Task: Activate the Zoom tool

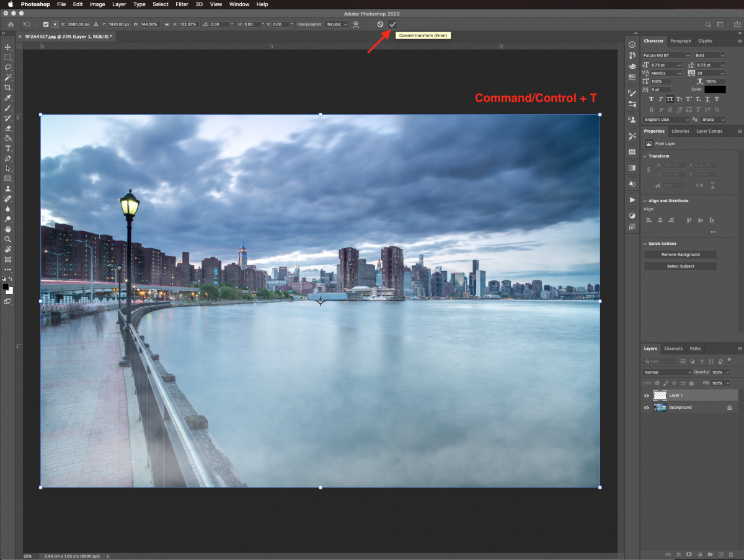Action: click(8, 239)
